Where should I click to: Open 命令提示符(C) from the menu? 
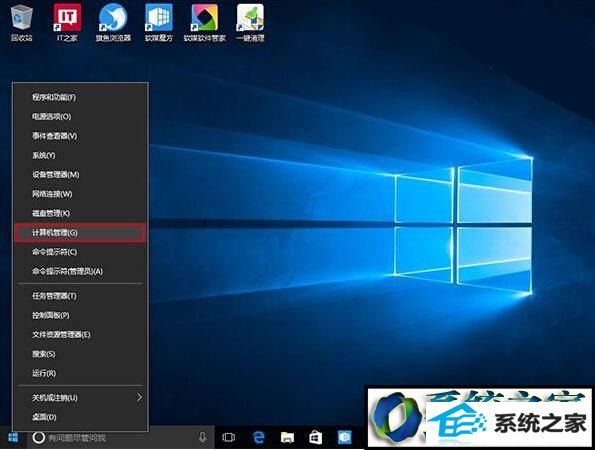(x=80, y=252)
